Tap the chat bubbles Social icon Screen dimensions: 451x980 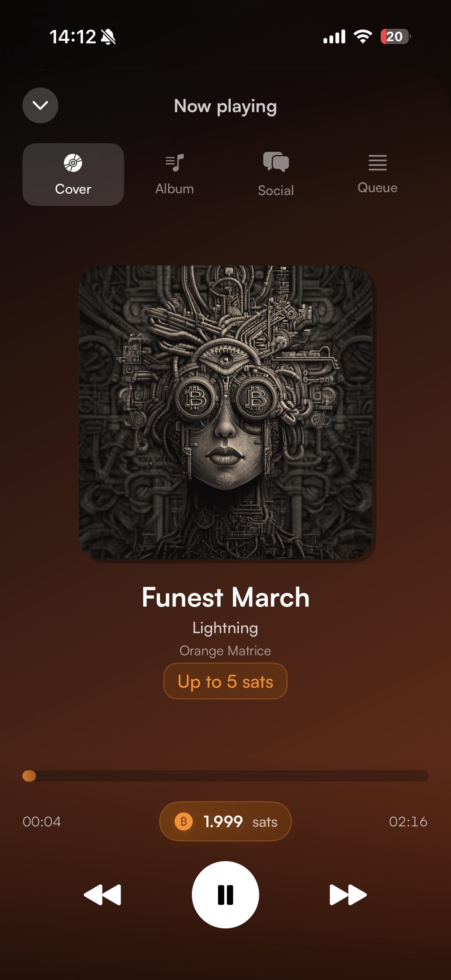click(276, 162)
